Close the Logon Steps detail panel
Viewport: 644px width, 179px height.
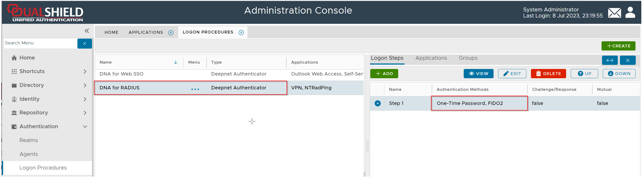627,60
